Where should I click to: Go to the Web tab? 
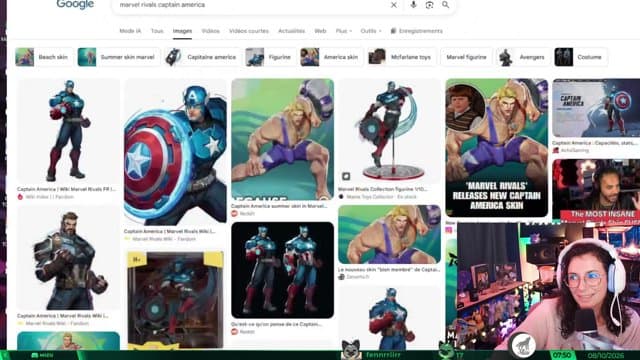tap(320, 31)
